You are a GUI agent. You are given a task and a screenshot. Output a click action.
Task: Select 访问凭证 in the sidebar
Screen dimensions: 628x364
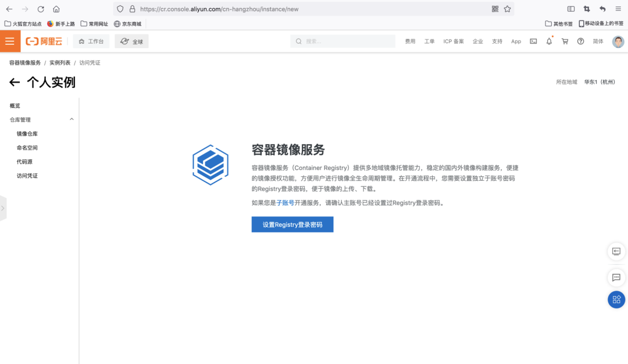click(x=27, y=176)
